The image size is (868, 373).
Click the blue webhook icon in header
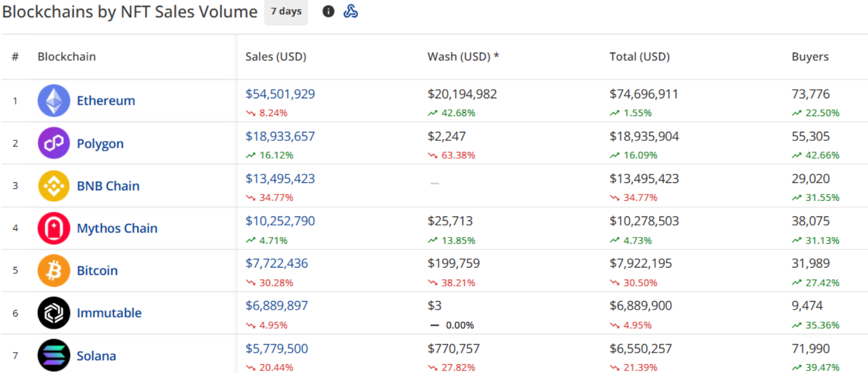coord(350,12)
